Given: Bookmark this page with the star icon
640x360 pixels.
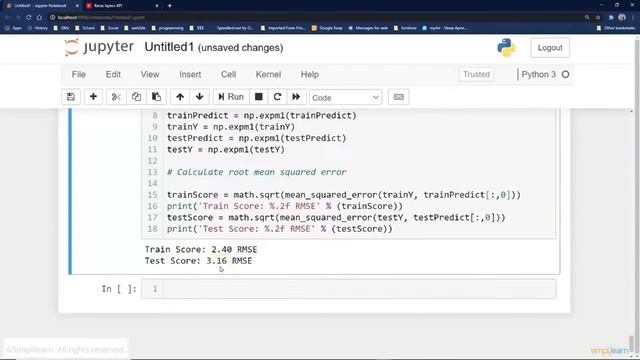Looking at the screenshot, I should pos(598,18).
